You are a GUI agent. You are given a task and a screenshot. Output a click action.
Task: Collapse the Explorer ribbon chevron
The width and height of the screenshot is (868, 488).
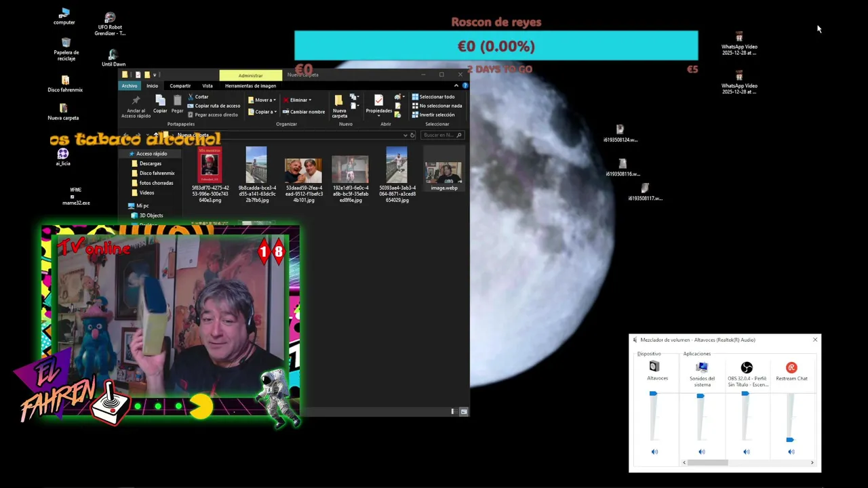pyautogui.click(x=456, y=86)
